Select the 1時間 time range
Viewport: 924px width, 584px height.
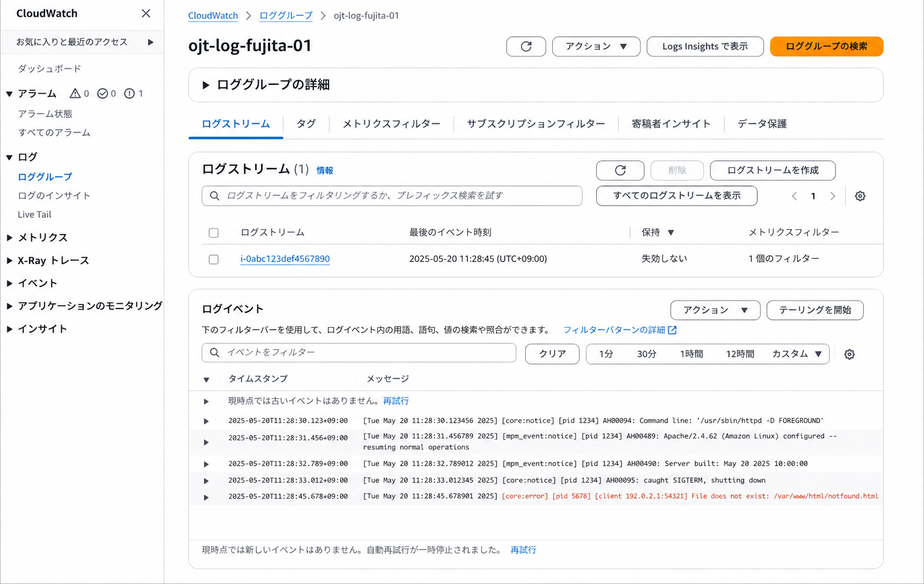click(691, 354)
